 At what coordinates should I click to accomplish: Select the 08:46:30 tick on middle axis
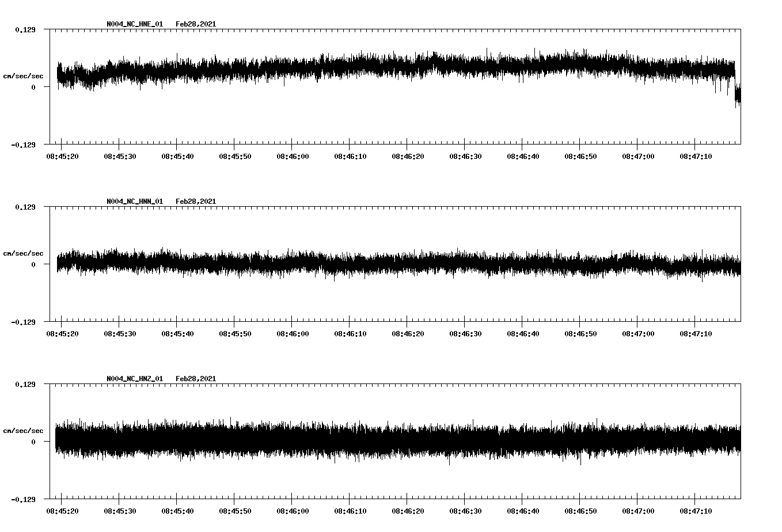click(x=466, y=332)
